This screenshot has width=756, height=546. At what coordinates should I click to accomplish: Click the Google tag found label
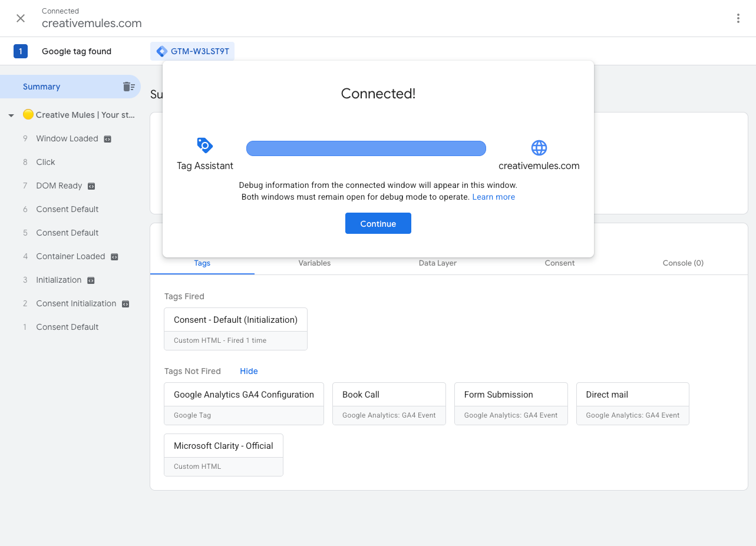point(77,51)
